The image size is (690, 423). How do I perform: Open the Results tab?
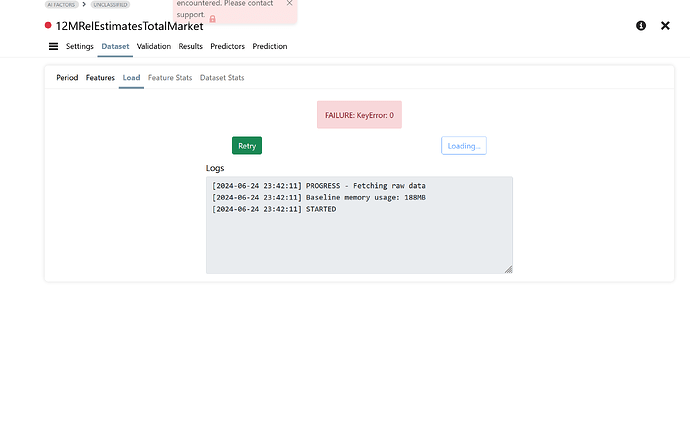(x=191, y=46)
